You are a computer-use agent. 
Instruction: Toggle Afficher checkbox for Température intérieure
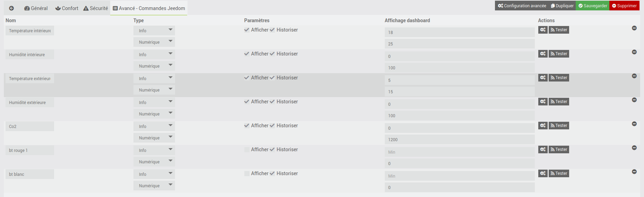247,30
